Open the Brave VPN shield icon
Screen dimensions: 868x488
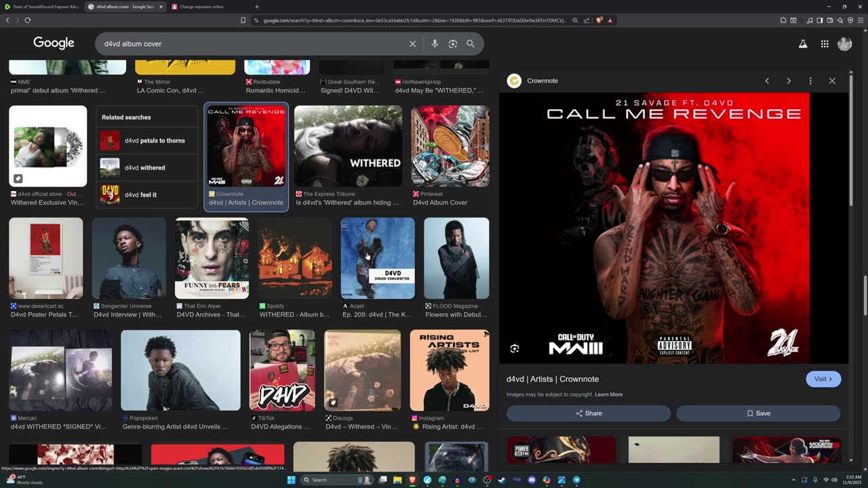tap(850, 20)
